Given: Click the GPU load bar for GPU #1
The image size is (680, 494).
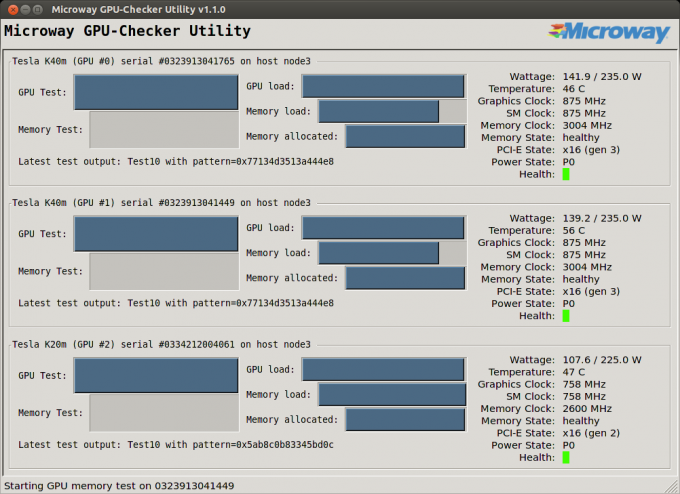Looking at the screenshot, I should (384, 228).
